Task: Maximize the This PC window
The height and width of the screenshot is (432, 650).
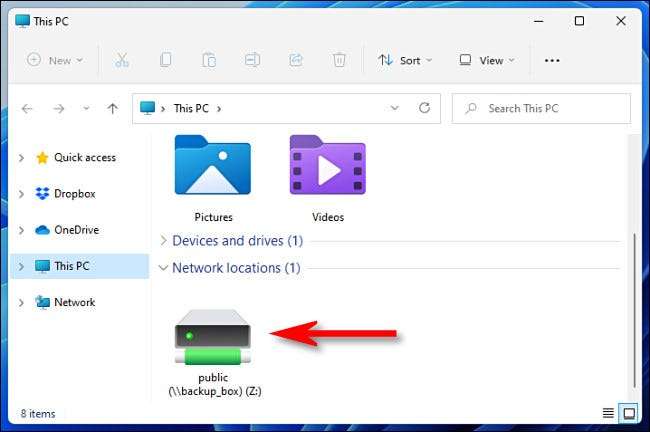Action: point(580,21)
